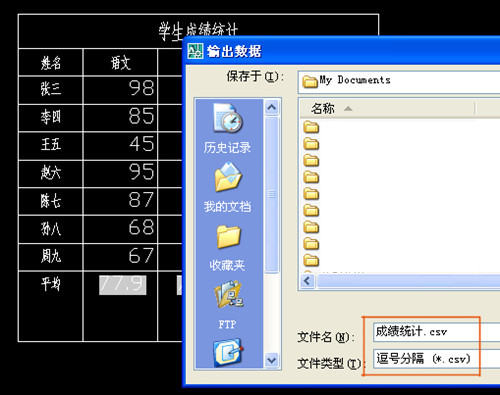The image size is (500, 395).
Task: Select the second folder in the file list
Action: (311, 144)
